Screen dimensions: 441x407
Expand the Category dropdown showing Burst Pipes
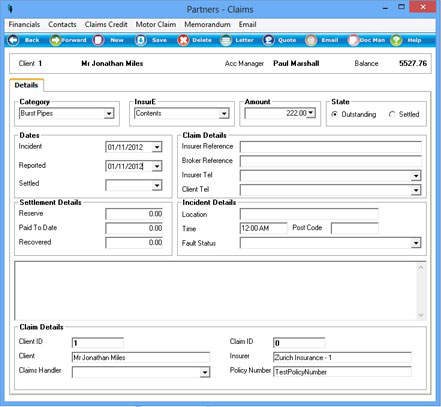coord(109,114)
